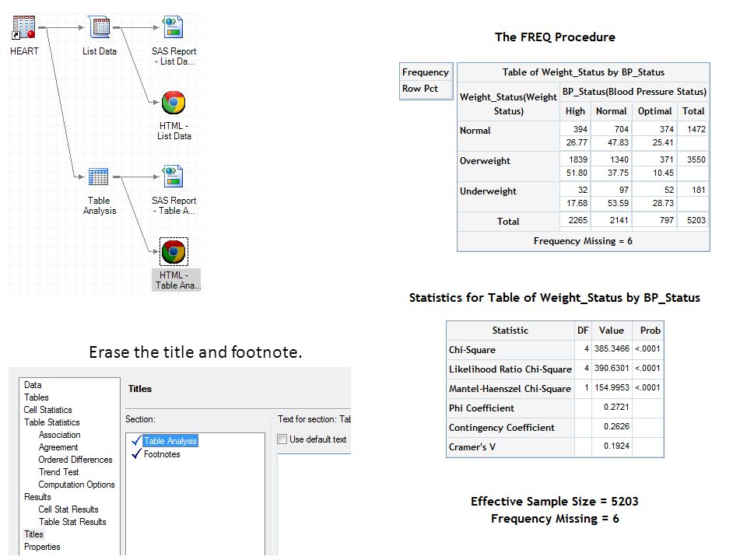Select the HEART data set icon
This screenshot has height=560, width=747.
point(24,27)
